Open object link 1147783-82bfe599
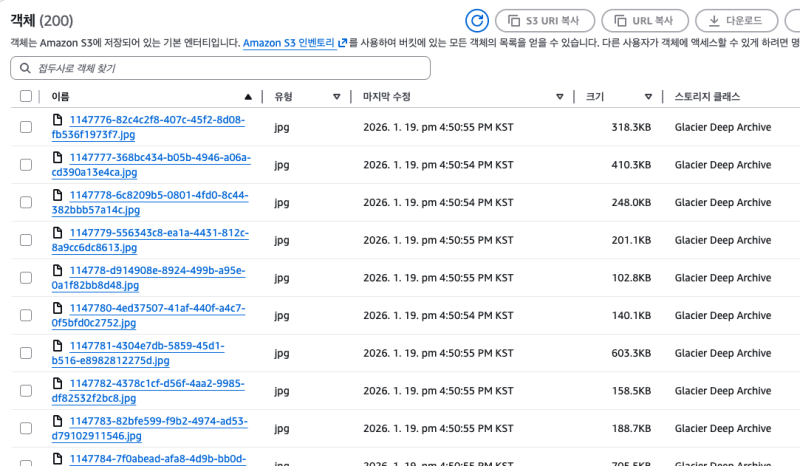The width and height of the screenshot is (800, 466). click(x=148, y=428)
